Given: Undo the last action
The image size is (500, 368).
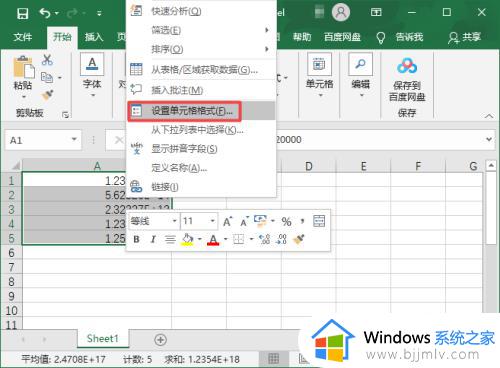Looking at the screenshot, I should [45, 13].
